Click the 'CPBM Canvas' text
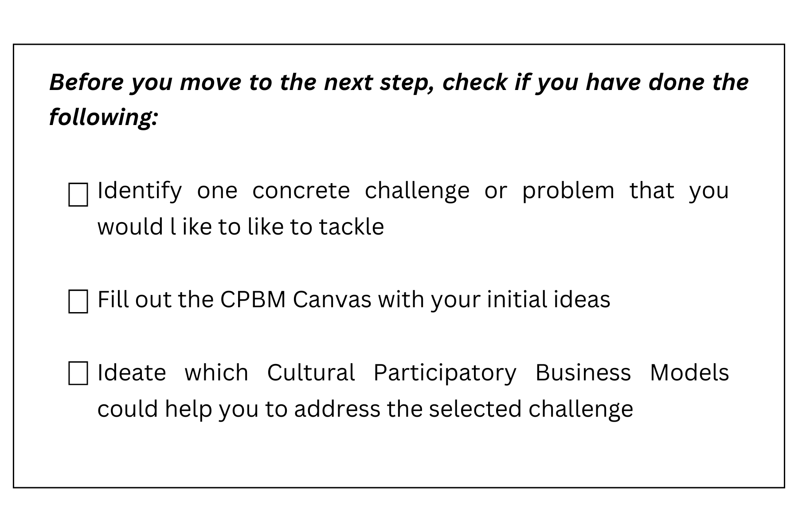The width and height of the screenshot is (798, 532). click(x=295, y=300)
